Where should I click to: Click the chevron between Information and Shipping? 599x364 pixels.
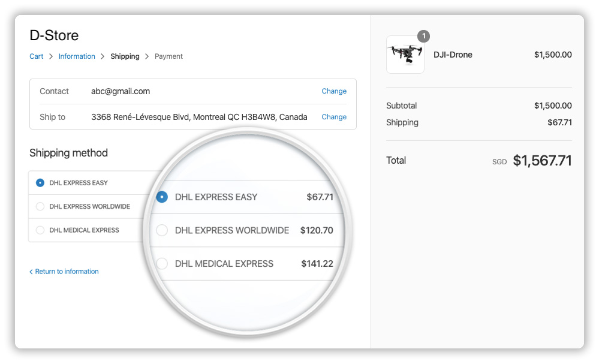103,56
